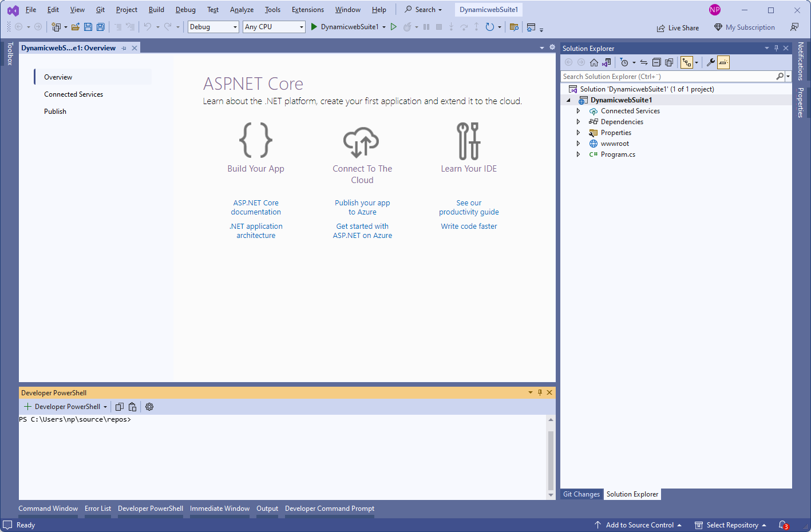
Task: Switch between solutions and folder views icon
Action: point(607,62)
